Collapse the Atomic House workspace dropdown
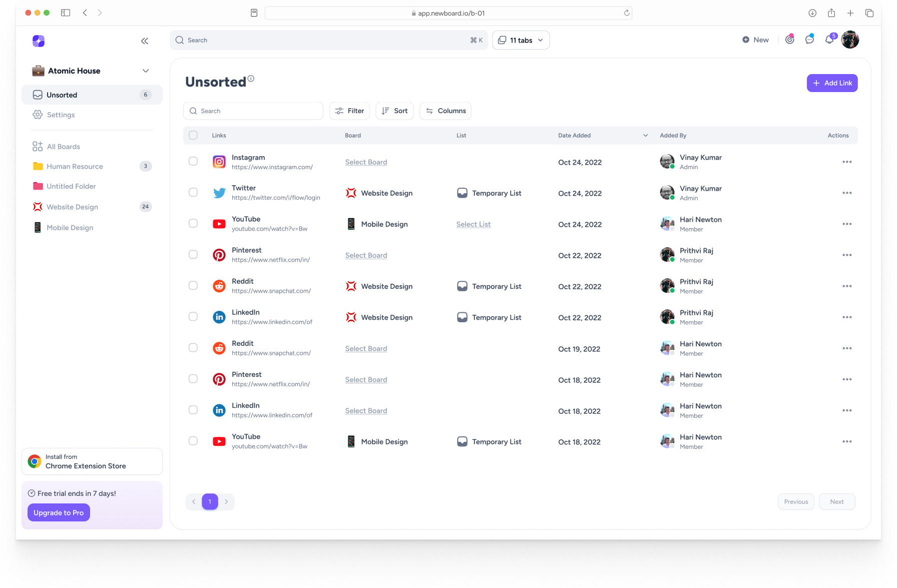Image resolution: width=897 pixels, height=588 pixels. [x=146, y=71]
